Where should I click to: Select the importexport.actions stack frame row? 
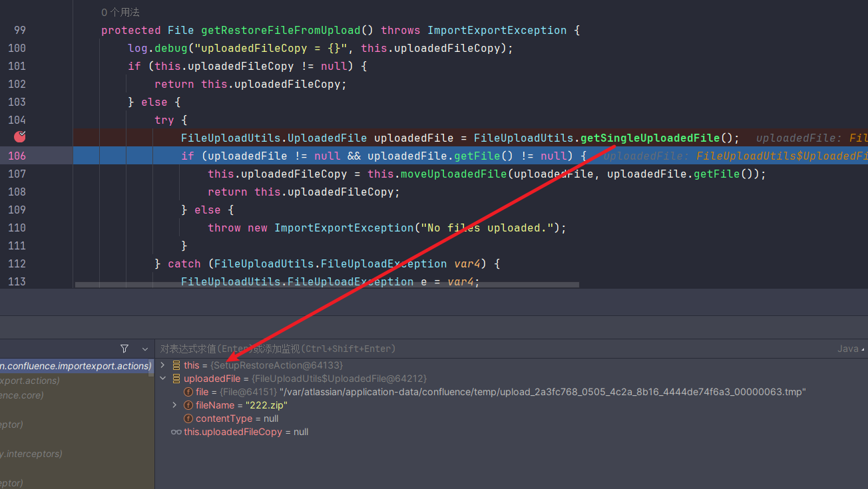tap(77, 366)
